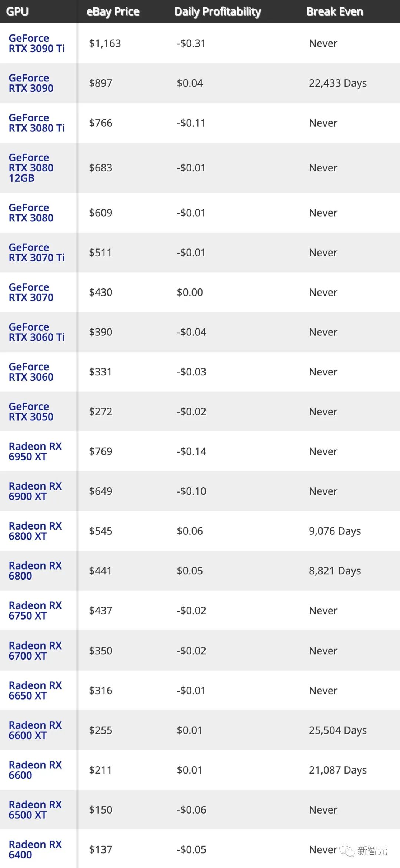Viewport: 400px width, 868px height.
Task: Click the GeForce RTX 3060 Ti link
Action: coord(37,332)
